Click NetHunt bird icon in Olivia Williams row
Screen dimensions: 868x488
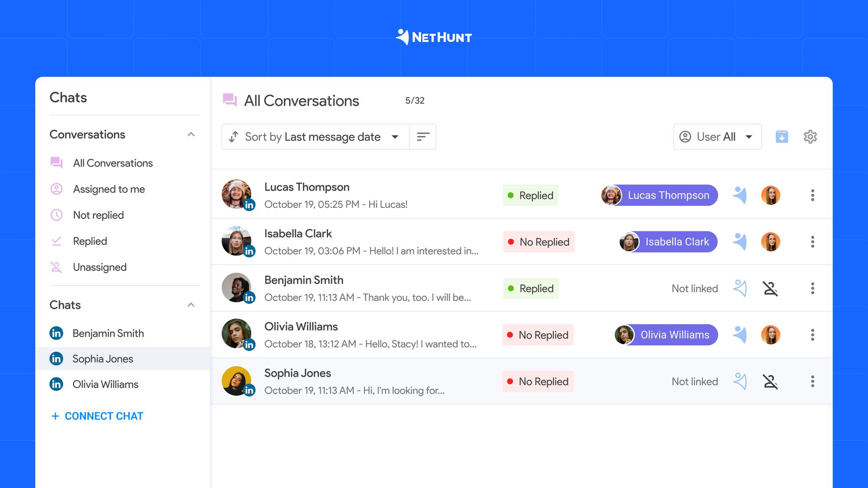point(740,335)
